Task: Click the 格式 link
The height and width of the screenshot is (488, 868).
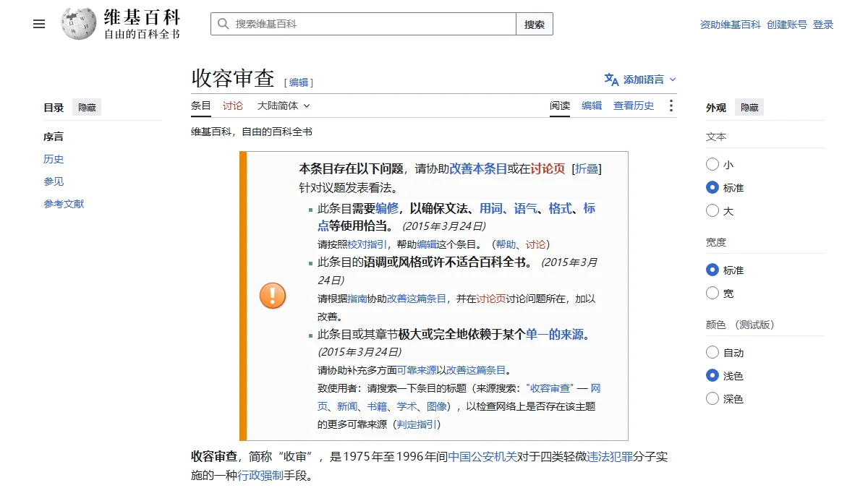Action: [561, 208]
